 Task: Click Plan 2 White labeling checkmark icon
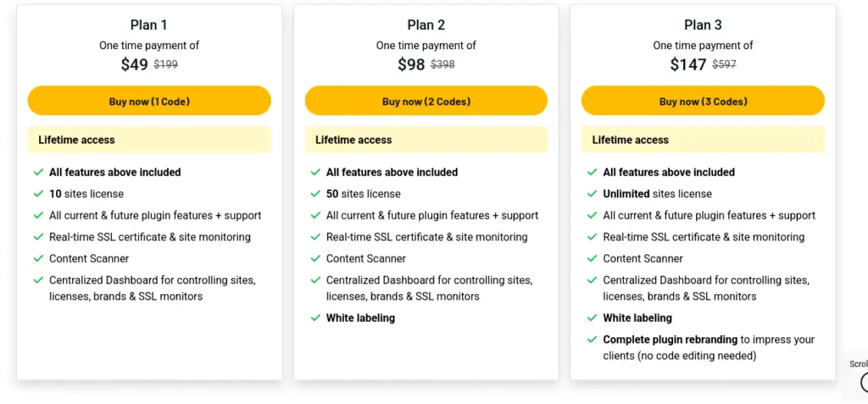[x=315, y=318]
